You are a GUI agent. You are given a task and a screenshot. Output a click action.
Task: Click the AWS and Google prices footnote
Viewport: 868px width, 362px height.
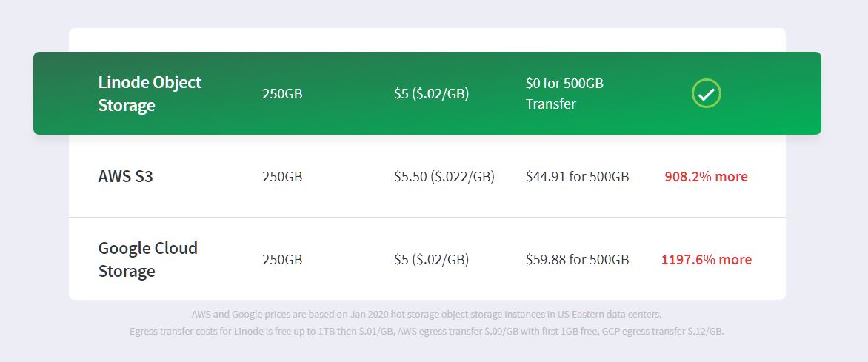click(x=427, y=315)
